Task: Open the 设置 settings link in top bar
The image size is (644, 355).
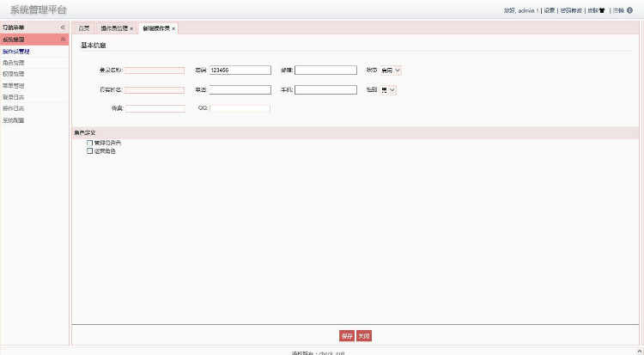Action: [x=550, y=10]
